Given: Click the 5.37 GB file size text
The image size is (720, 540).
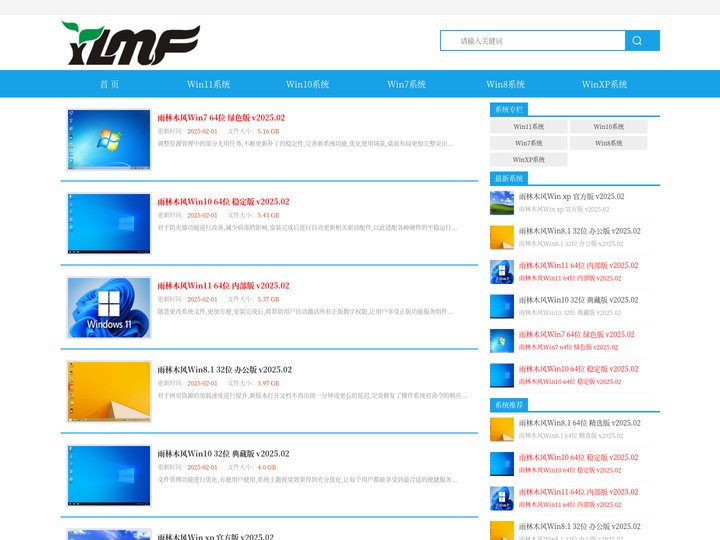Looking at the screenshot, I should tap(268, 299).
